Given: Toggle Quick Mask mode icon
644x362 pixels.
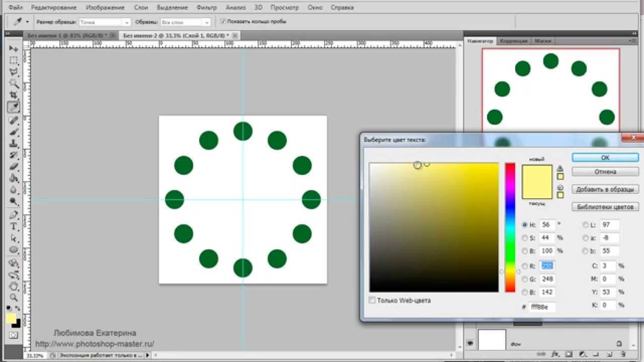Looking at the screenshot, I should coord(14,335).
